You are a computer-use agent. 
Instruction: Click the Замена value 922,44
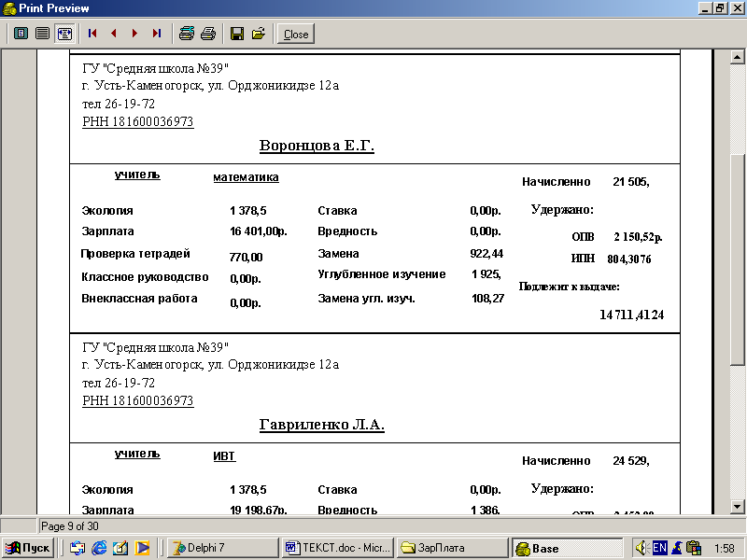[486, 254]
